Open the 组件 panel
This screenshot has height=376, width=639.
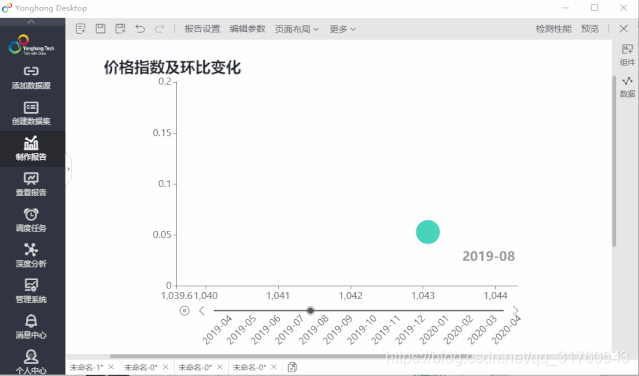click(x=627, y=55)
